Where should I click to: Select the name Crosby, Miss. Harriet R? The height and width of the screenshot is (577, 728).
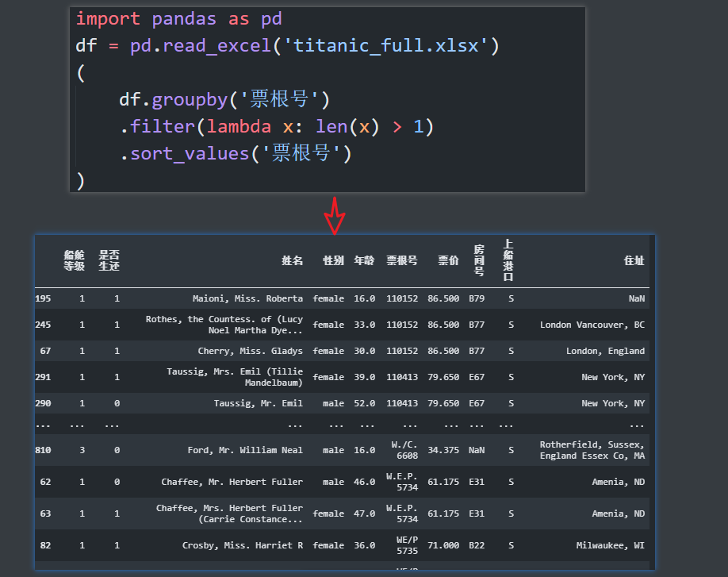(243, 545)
